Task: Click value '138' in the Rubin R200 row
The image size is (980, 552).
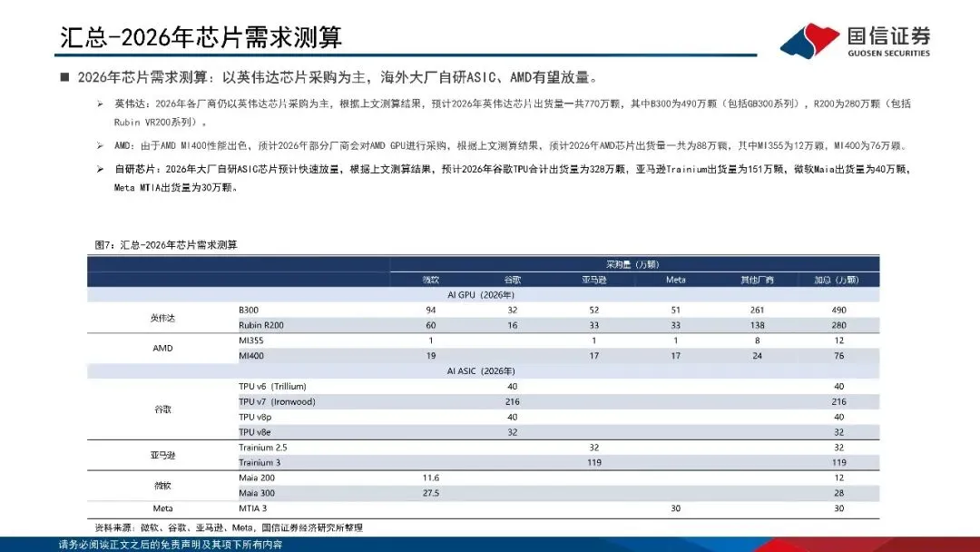Action: click(757, 325)
